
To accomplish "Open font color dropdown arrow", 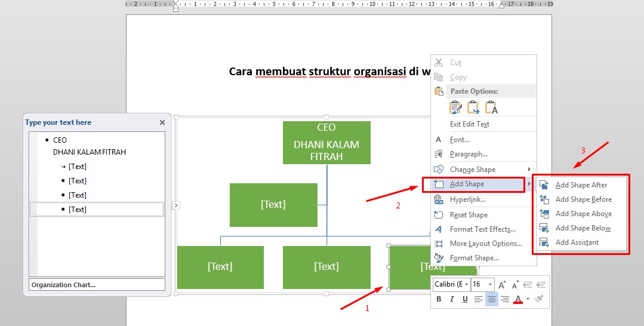I will pos(528,299).
